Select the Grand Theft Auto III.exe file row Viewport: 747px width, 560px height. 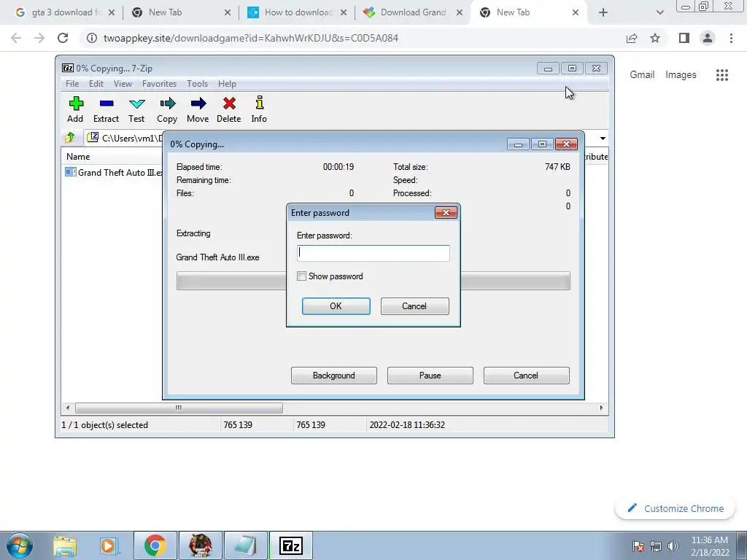tap(113, 172)
